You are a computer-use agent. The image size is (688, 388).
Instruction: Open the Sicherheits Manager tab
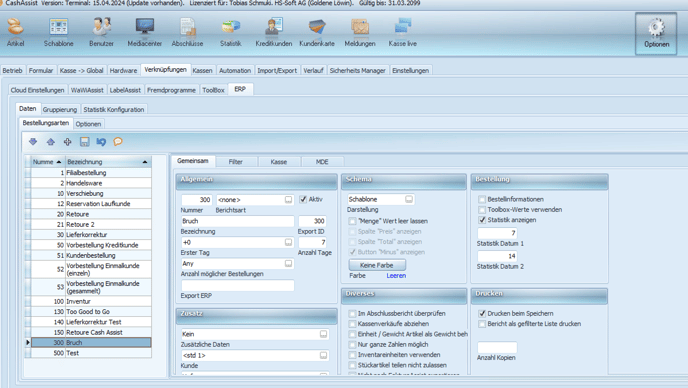[357, 70]
